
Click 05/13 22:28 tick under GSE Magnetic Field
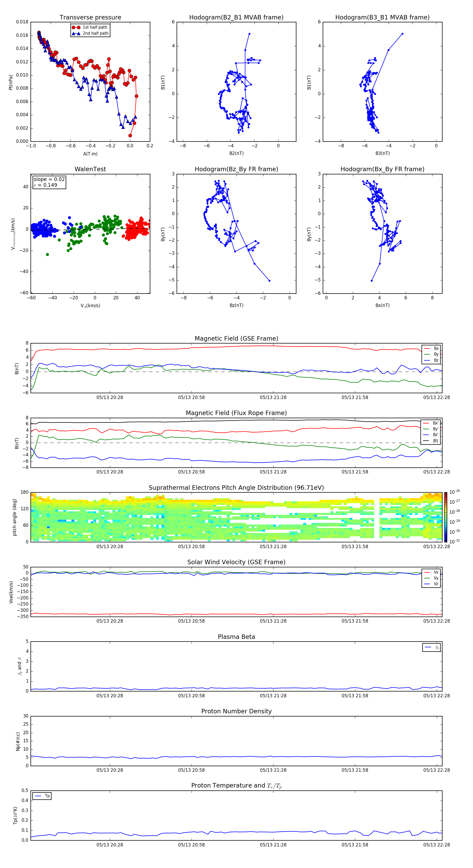pyautogui.click(x=437, y=397)
